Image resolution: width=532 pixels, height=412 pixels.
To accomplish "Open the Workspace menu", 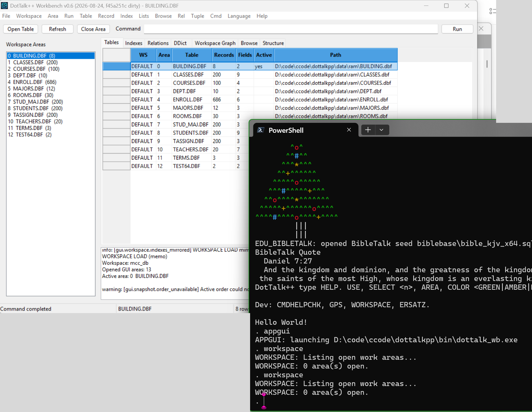I will click(29, 16).
